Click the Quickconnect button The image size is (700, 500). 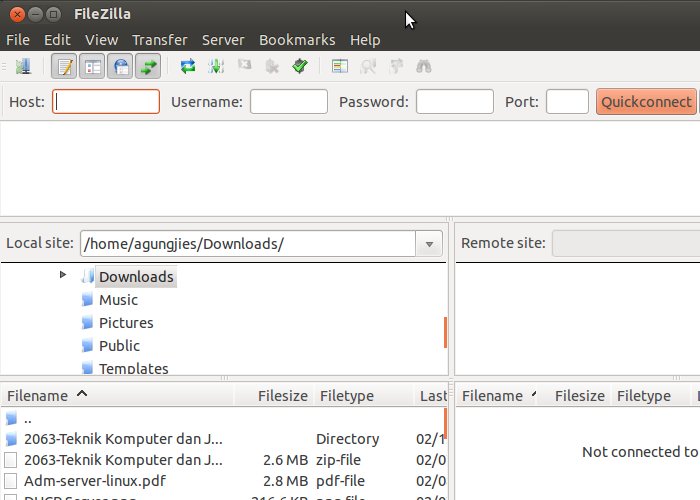tap(646, 101)
